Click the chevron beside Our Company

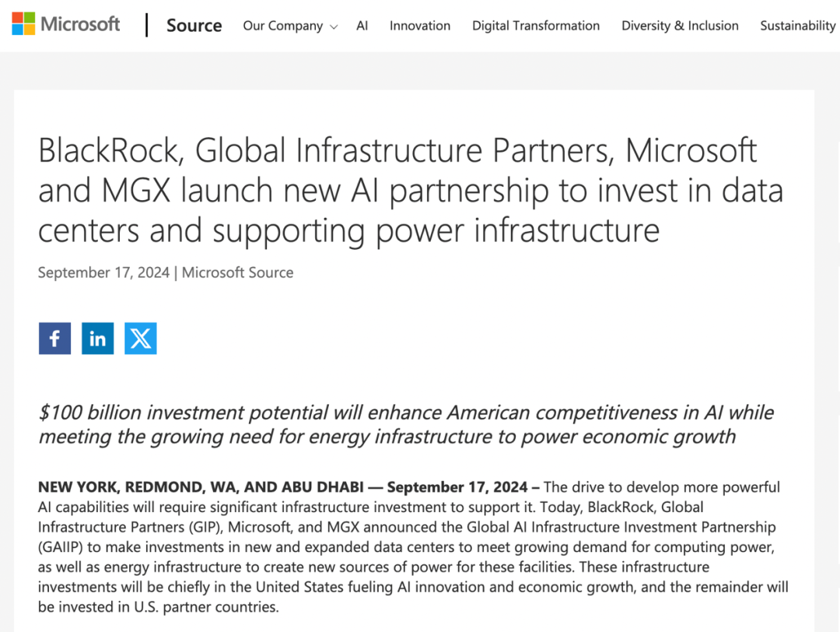(334, 27)
